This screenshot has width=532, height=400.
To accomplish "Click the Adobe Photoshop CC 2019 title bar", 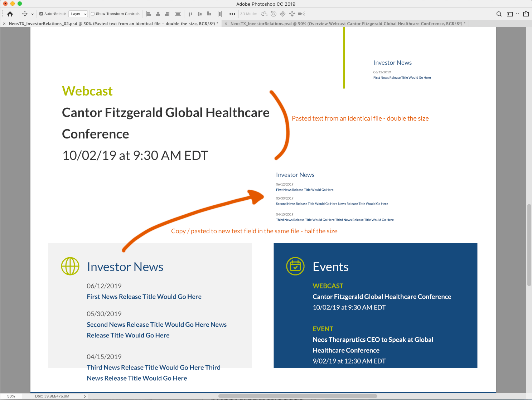I will 266,4.
